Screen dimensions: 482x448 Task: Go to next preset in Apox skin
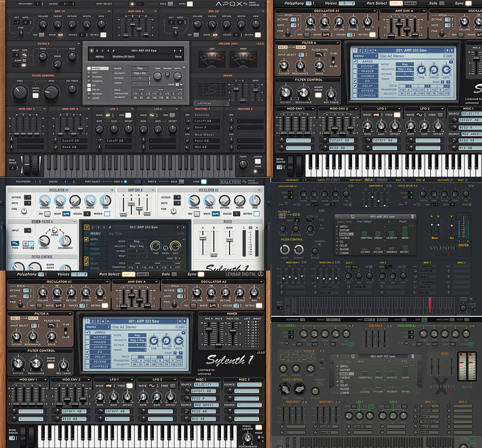tap(181, 51)
